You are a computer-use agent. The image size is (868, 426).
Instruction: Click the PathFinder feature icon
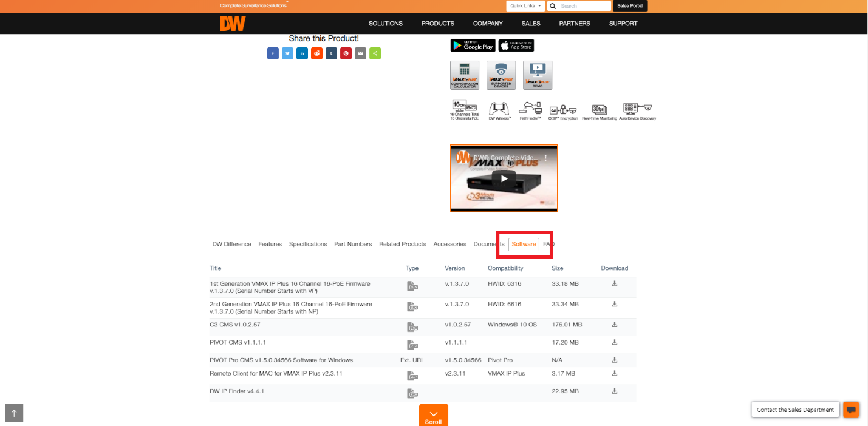tap(530, 110)
